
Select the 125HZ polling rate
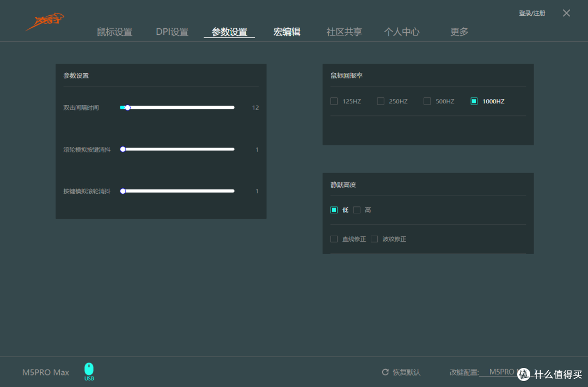tap(334, 101)
